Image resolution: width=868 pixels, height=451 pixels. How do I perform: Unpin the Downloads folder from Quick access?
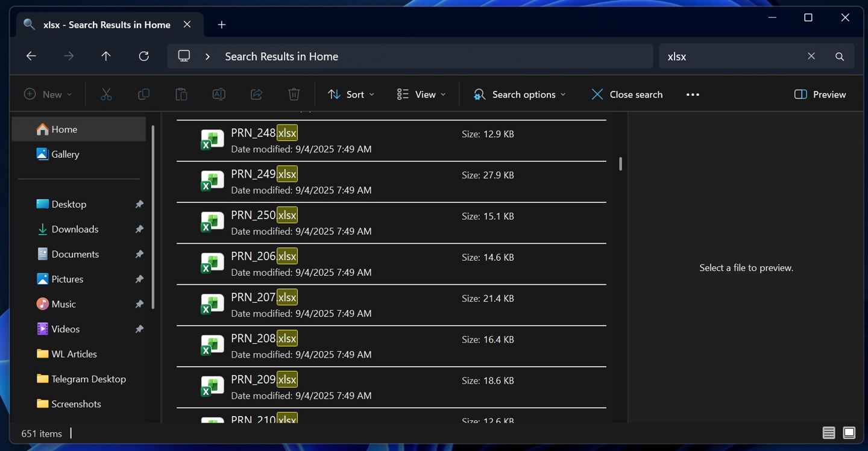[x=139, y=229]
